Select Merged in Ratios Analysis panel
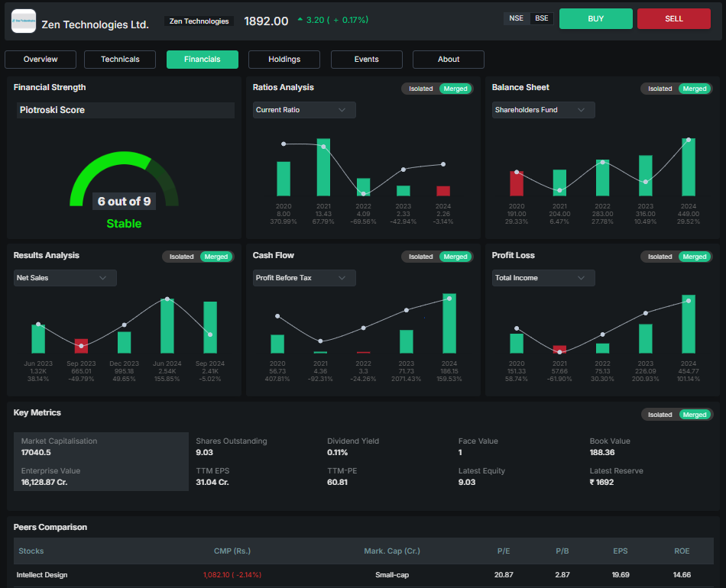The height and width of the screenshot is (588, 726). tap(455, 89)
